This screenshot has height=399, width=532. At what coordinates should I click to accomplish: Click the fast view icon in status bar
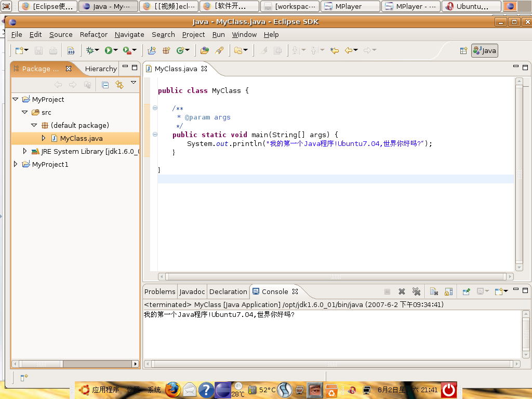24,377
